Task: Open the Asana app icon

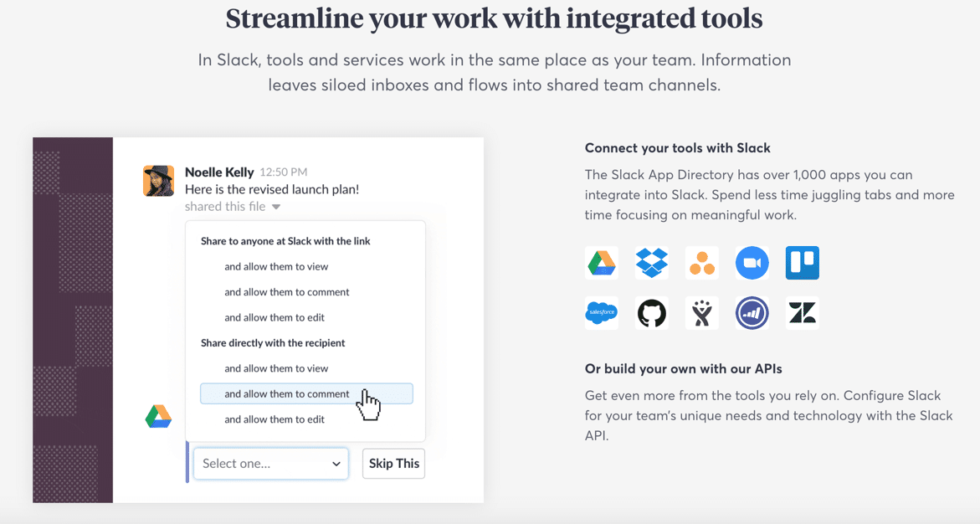Action: pyautogui.click(x=701, y=262)
